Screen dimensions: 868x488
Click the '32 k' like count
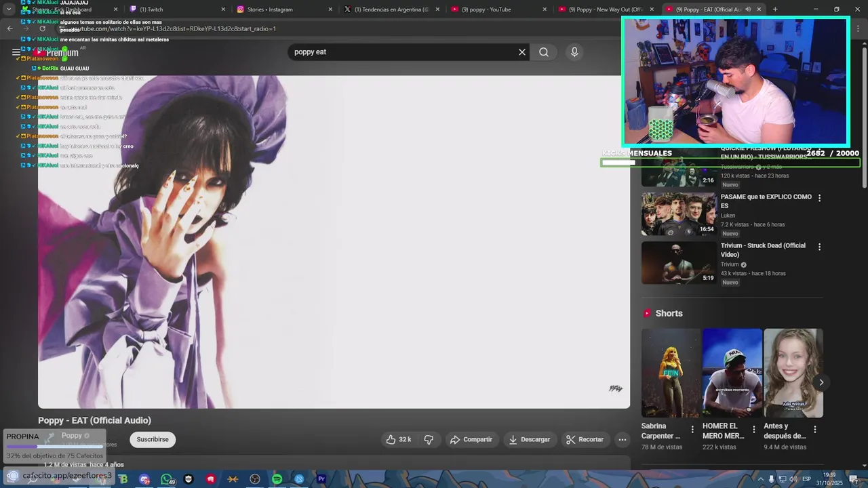405,439
